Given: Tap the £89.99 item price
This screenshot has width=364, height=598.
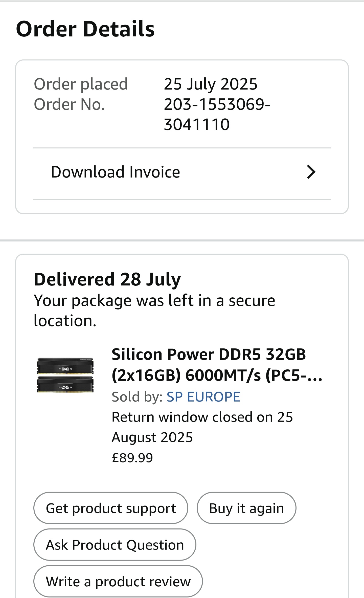Looking at the screenshot, I should (x=132, y=458).
